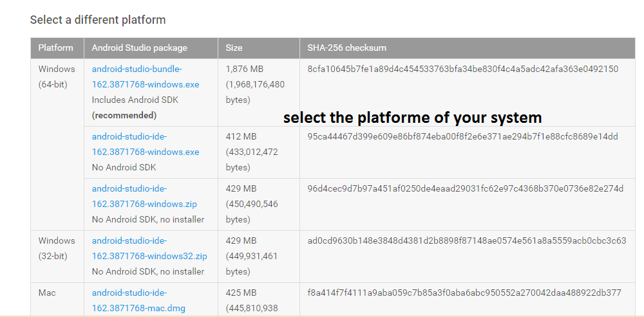Viewport: 644px width, 317px height.
Task: Select checksum starting with ad0cd9630b148e38
Action: [466, 240]
